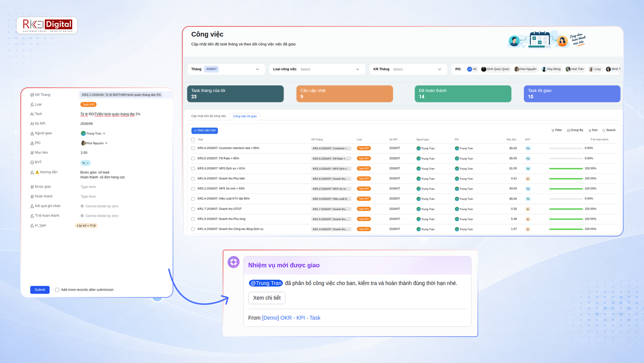Open Search in task table toolbar
Screen dimensions: 644x363
pos(609,130)
